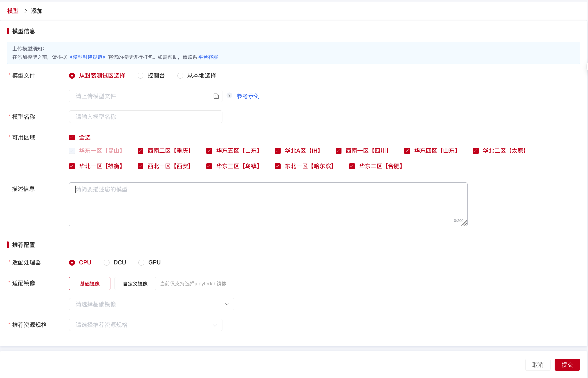The image size is (588, 378).
Task: Select DCU processor radio button
Action: (x=107, y=263)
